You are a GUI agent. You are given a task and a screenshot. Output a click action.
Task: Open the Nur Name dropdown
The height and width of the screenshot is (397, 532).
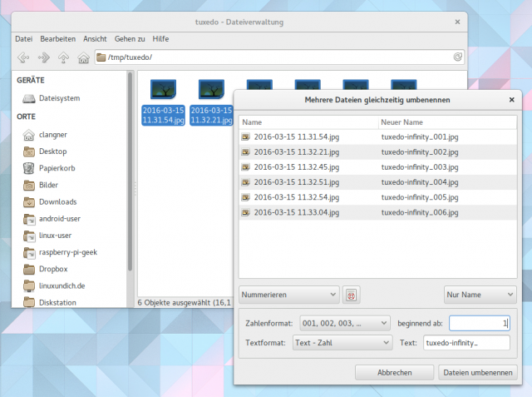point(480,295)
